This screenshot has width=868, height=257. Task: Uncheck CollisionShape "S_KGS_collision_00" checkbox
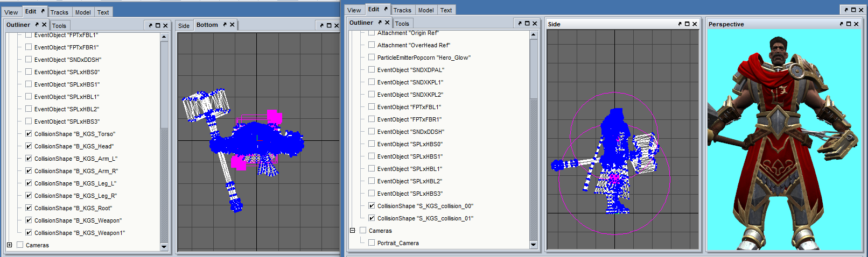point(372,206)
